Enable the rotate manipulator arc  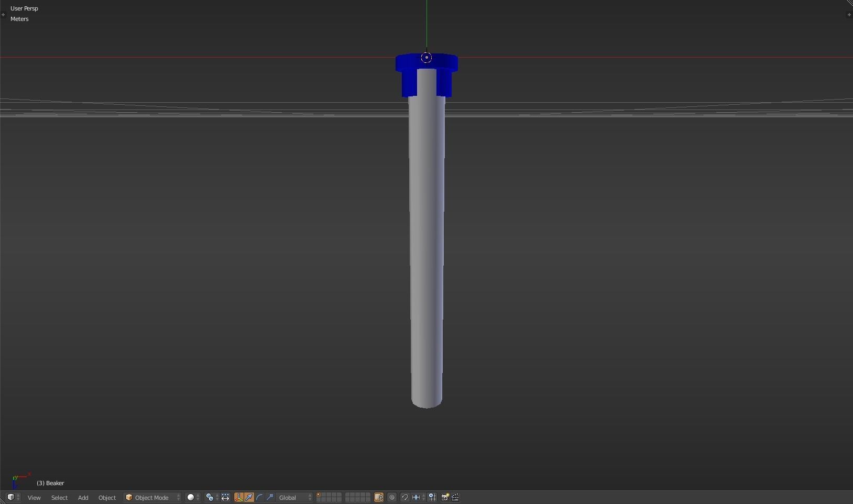pos(259,497)
